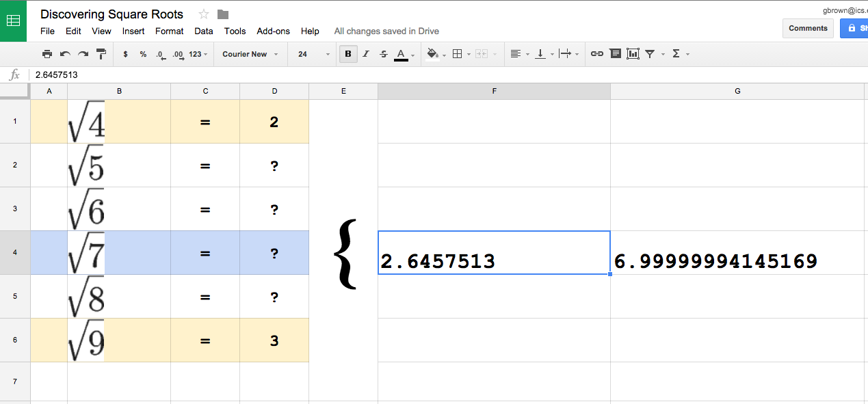Open the cell fill color picker
Image resolution: width=868 pixels, height=404 pixels.
pyautogui.click(x=434, y=54)
